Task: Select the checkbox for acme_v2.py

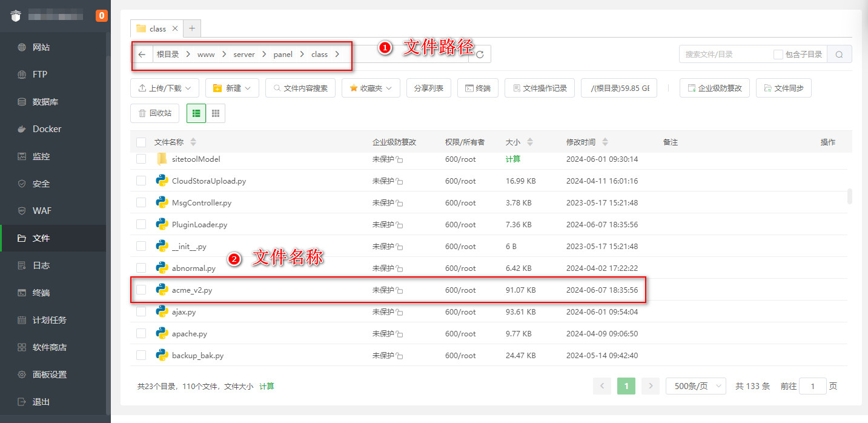Action: point(141,290)
